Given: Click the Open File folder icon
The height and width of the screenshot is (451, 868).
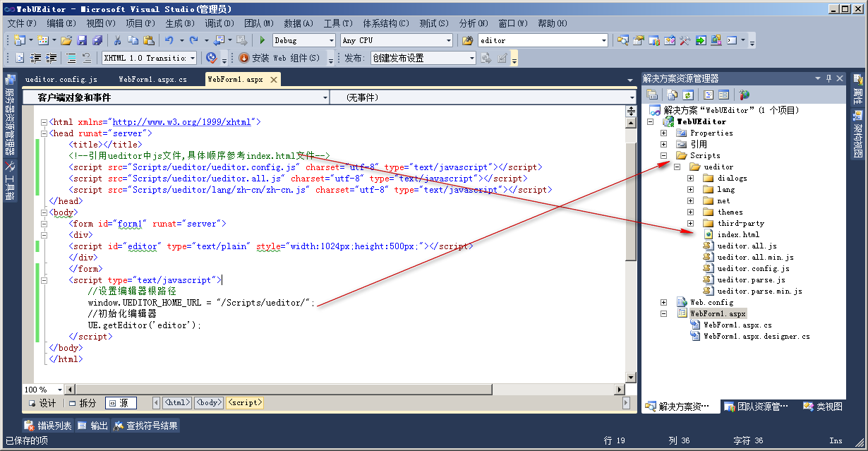Looking at the screenshot, I should (x=66, y=40).
